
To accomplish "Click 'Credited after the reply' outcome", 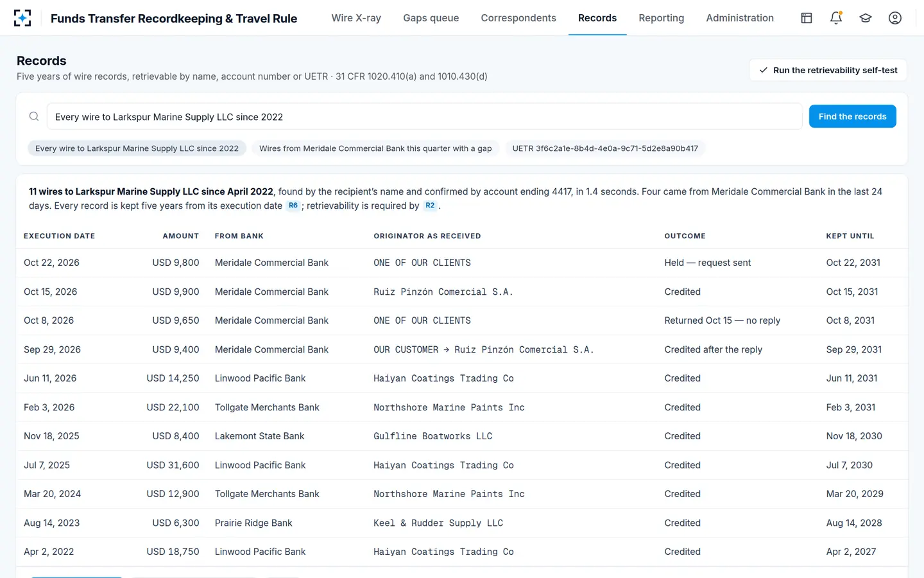I will coord(714,349).
